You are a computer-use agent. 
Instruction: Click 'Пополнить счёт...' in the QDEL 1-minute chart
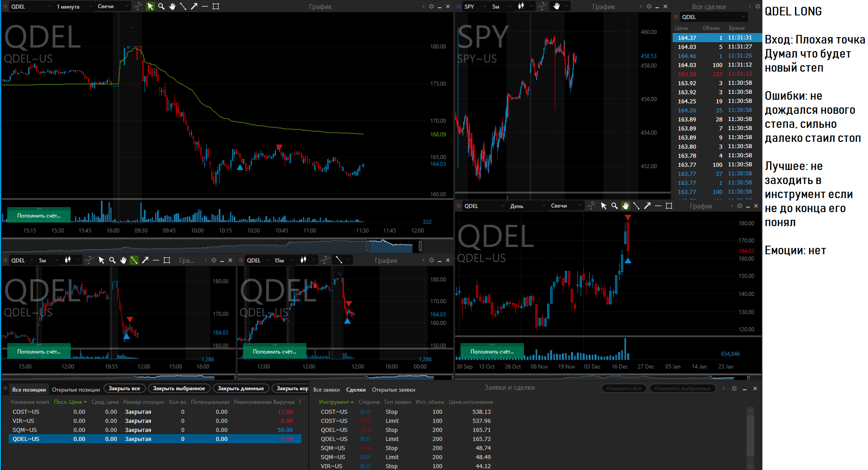pyautogui.click(x=39, y=215)
